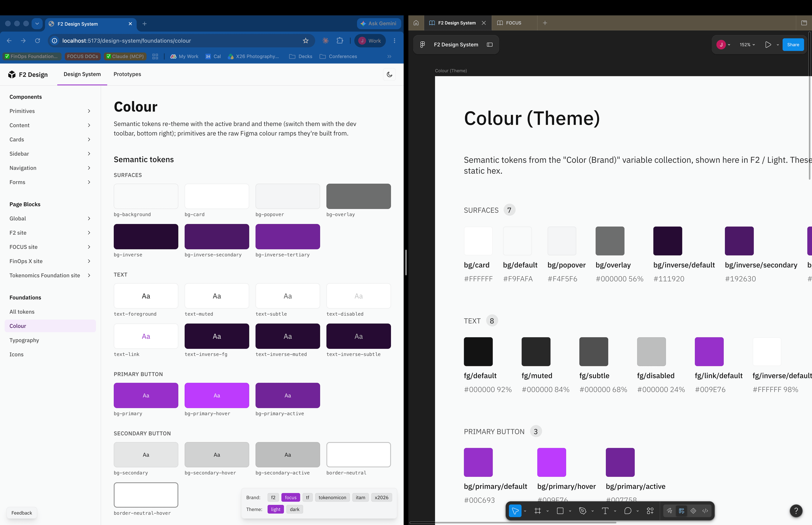Click the Feedback button
The width and height of the screenshot is (812, 525).
[x=22, y=513]
